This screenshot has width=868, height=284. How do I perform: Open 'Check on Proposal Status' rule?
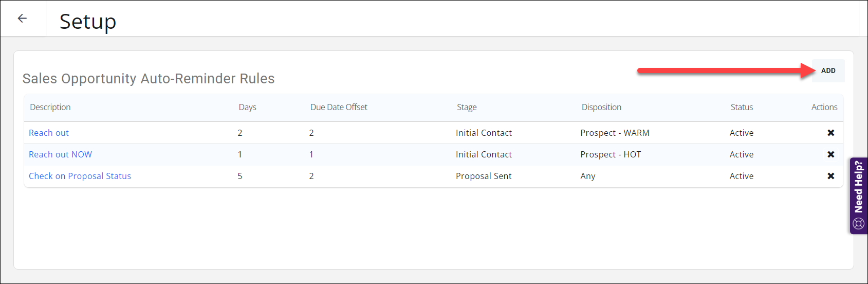coord(80,176)
